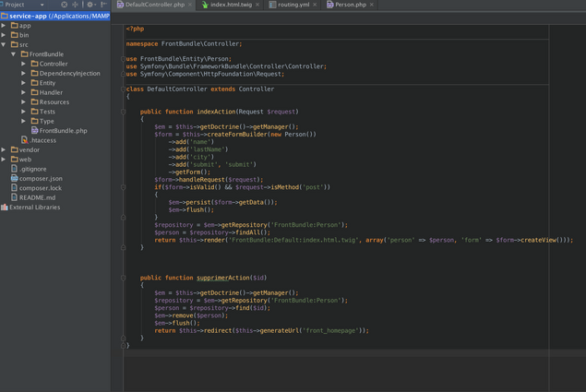Close the DefaultController.php tab
586x392 pixels.
(190, 5)
